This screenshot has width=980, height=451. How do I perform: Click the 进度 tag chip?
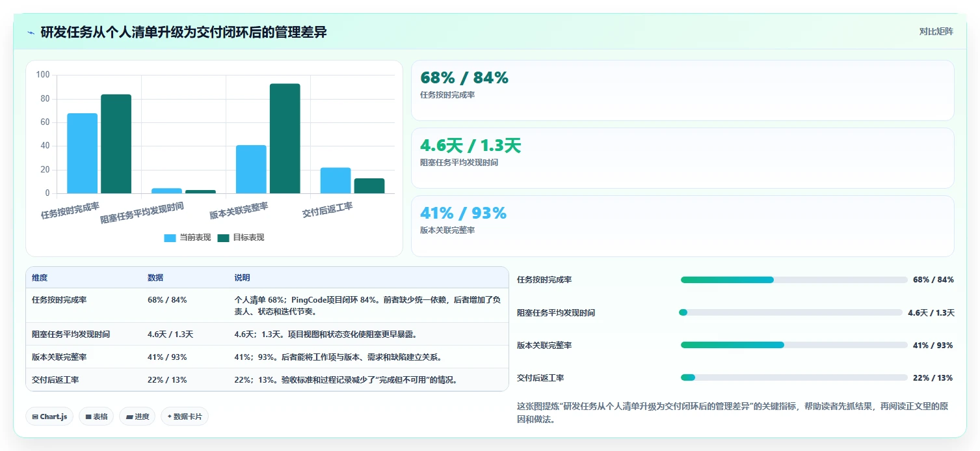click(x=137, y=417)
